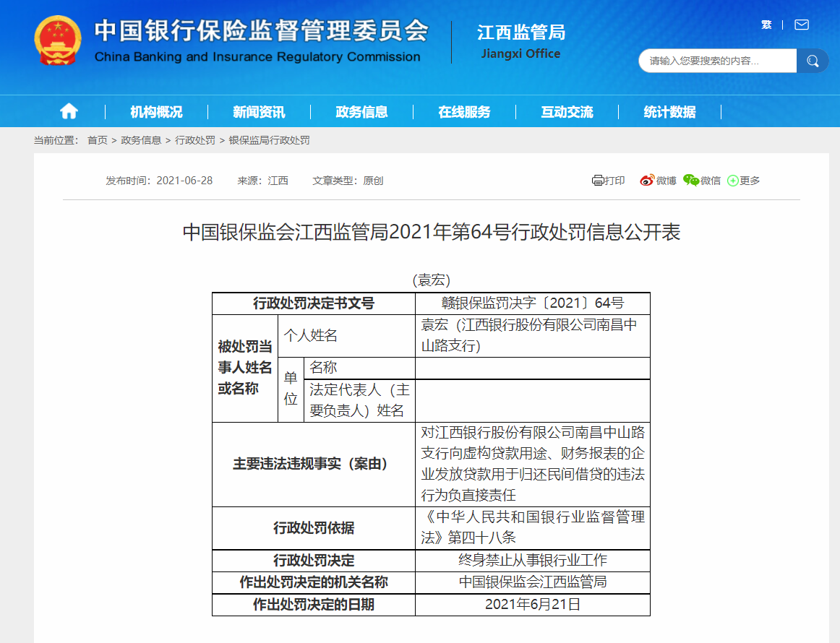Switch to traditional Chinese with 繁 icon
Screen dimensions: 840x643
(766, 25)
